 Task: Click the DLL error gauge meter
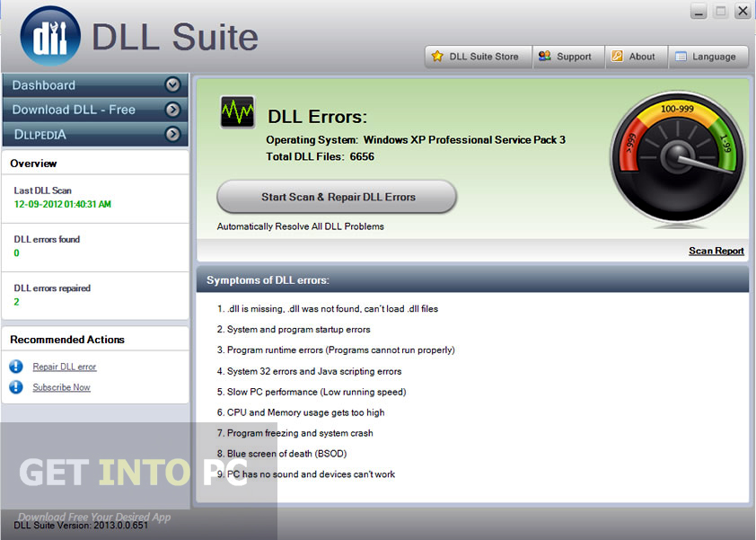677,158
